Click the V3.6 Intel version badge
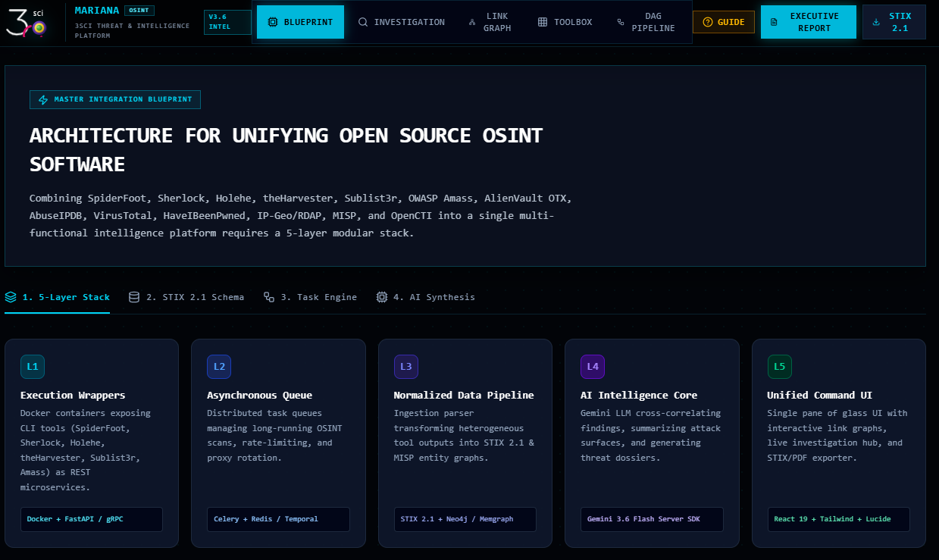The height and width of the screenshot is (560, 939). (x=227, y=22)
